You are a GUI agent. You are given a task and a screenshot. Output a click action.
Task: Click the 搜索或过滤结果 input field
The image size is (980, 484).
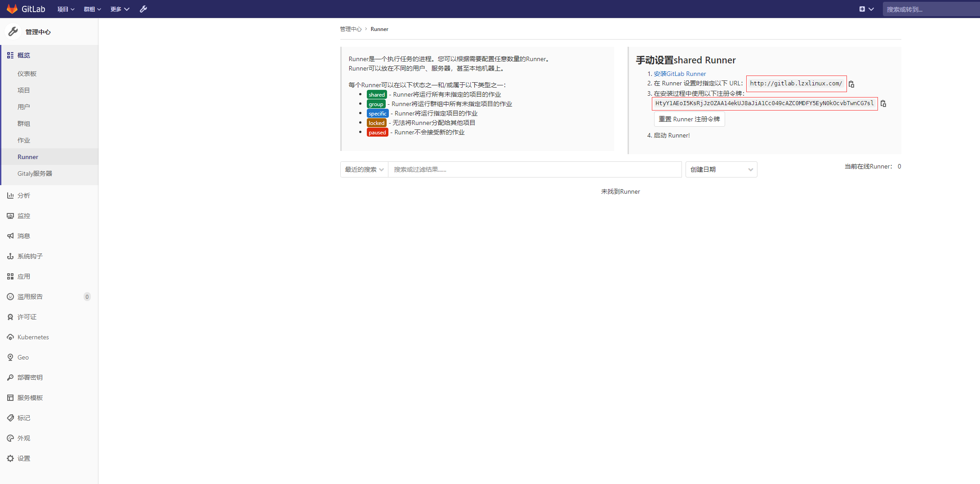535,169
